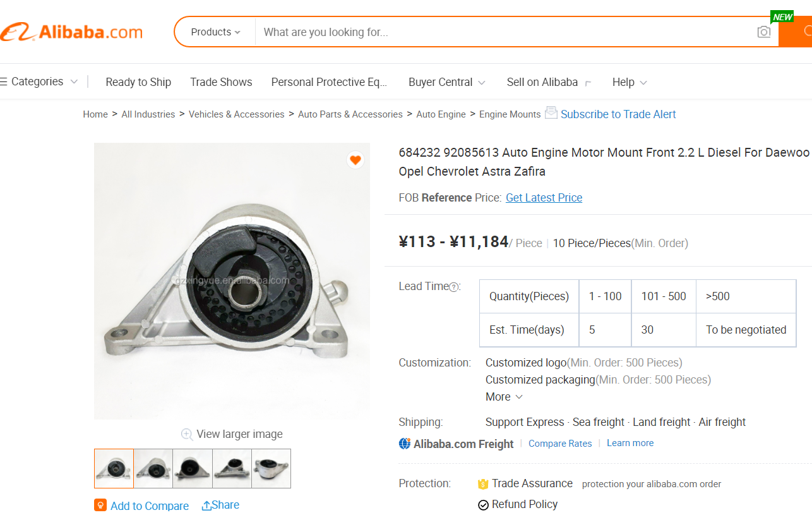Screen dimensions: 812x515
Task: Expand More customization options
Action: pyautogui.click(x=504, y=397)
